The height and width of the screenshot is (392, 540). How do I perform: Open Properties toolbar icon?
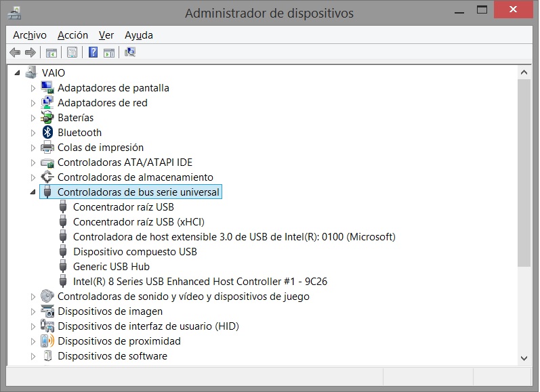point(72,53)
